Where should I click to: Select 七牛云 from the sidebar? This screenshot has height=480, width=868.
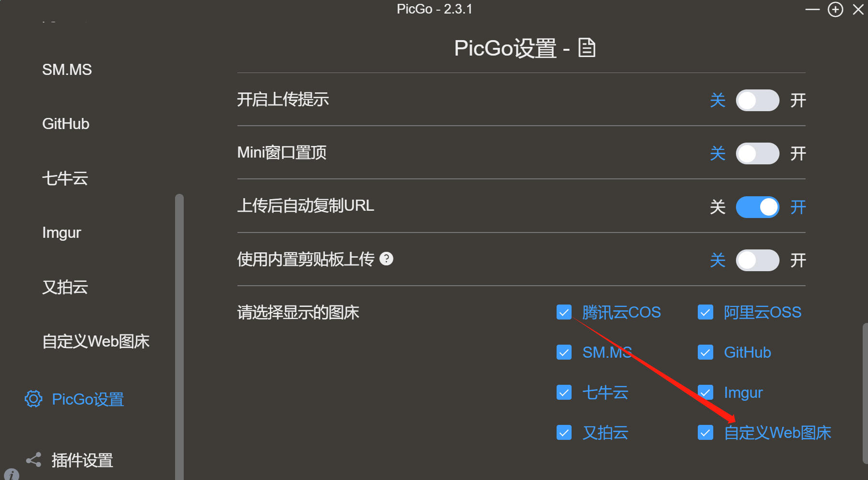pos(65,178)
